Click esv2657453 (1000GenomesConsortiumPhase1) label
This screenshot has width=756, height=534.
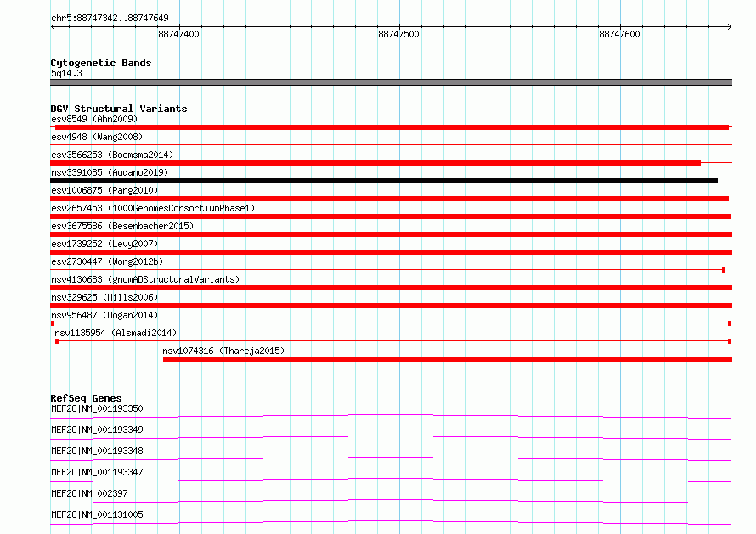click(x=153, y=208)
